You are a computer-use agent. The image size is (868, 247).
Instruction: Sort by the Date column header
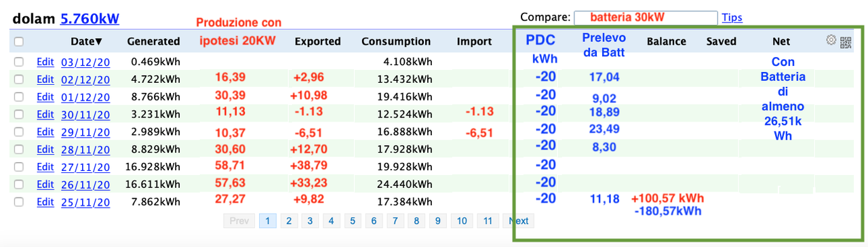[87, 41]
